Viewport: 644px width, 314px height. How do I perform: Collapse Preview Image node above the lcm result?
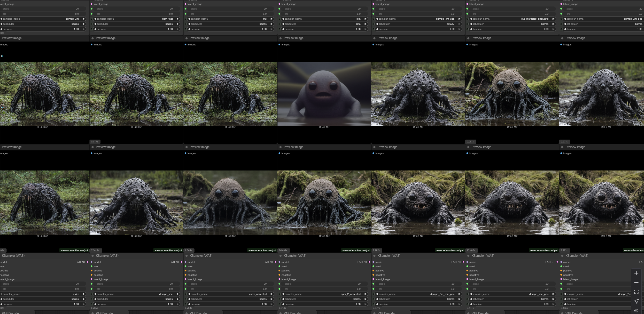coord(280,38)
